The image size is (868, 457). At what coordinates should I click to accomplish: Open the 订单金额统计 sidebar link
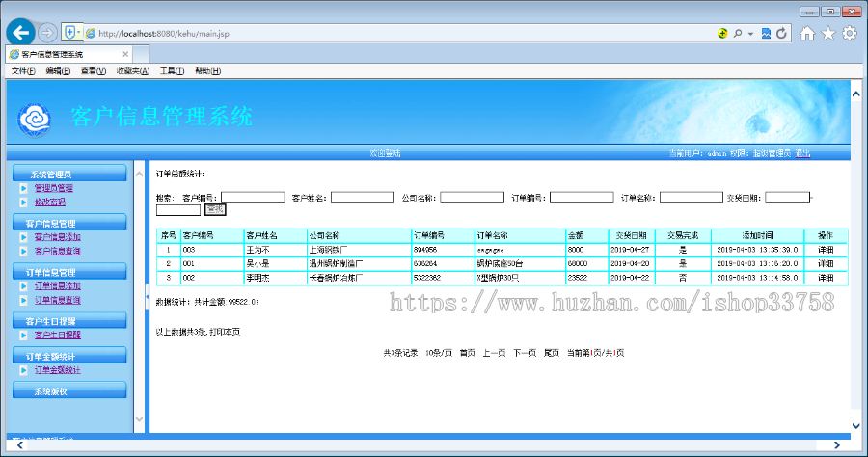[x=58, y=370]
